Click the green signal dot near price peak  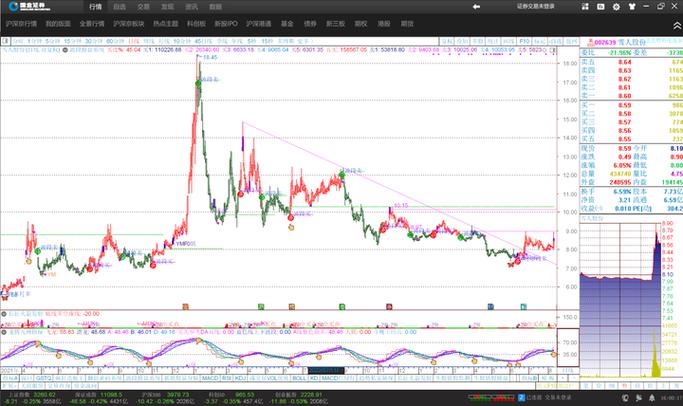click(x=198, y=83)
